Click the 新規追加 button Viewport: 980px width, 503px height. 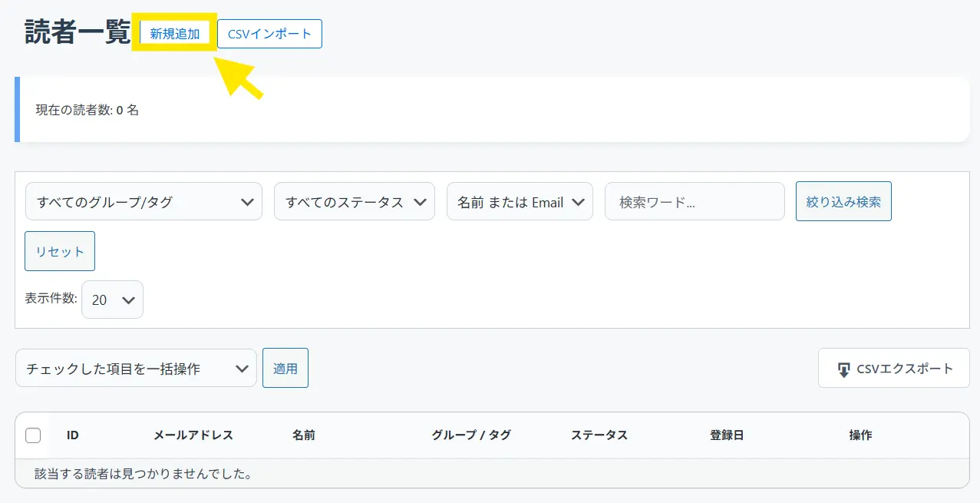coord(175,34)
